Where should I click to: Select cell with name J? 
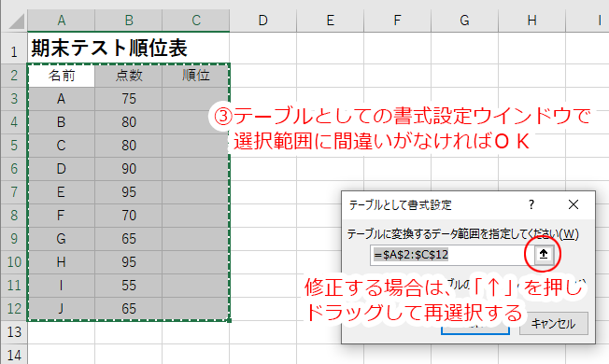pos(62,309)
